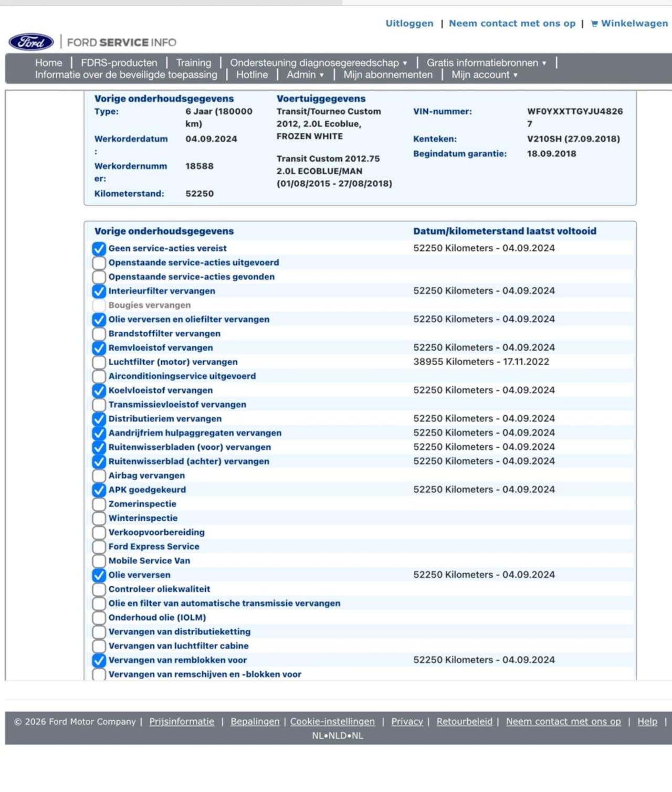Click the Ford oval logo
Viewport: 672px width, 792px height.
[31, 43]
